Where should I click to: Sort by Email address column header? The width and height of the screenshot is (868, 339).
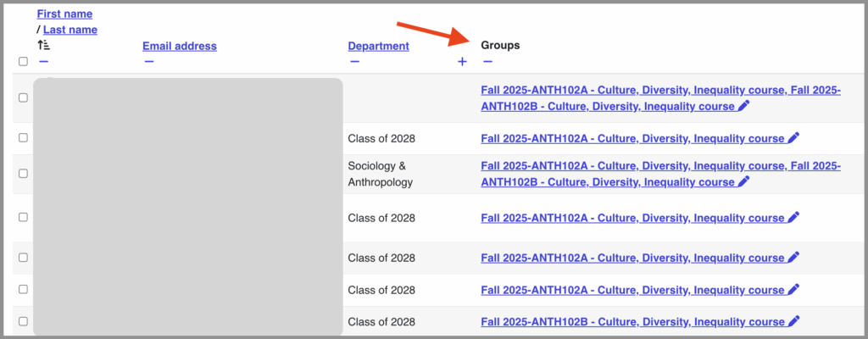pos(180,46)
